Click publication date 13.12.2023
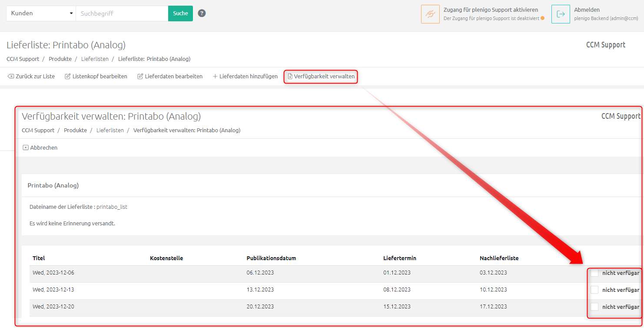Image resolution: width=644 pixels, height=328 pixels. tap(260, 290)
